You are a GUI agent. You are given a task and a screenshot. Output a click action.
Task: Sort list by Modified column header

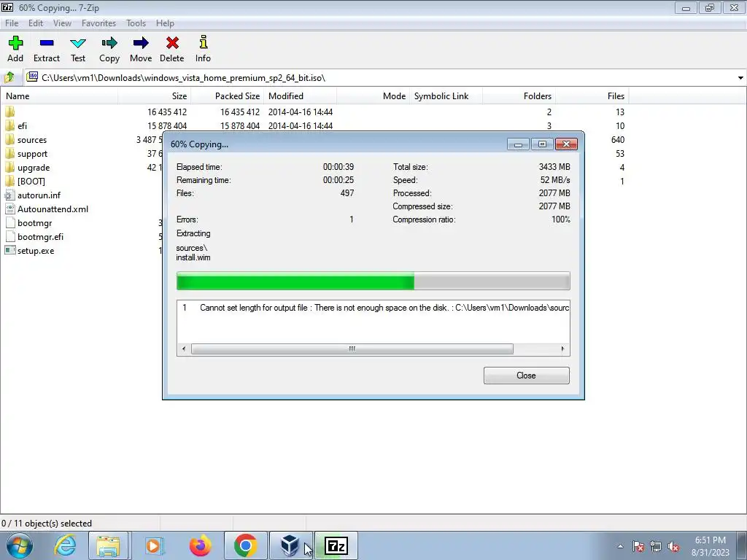coord(300,96)
